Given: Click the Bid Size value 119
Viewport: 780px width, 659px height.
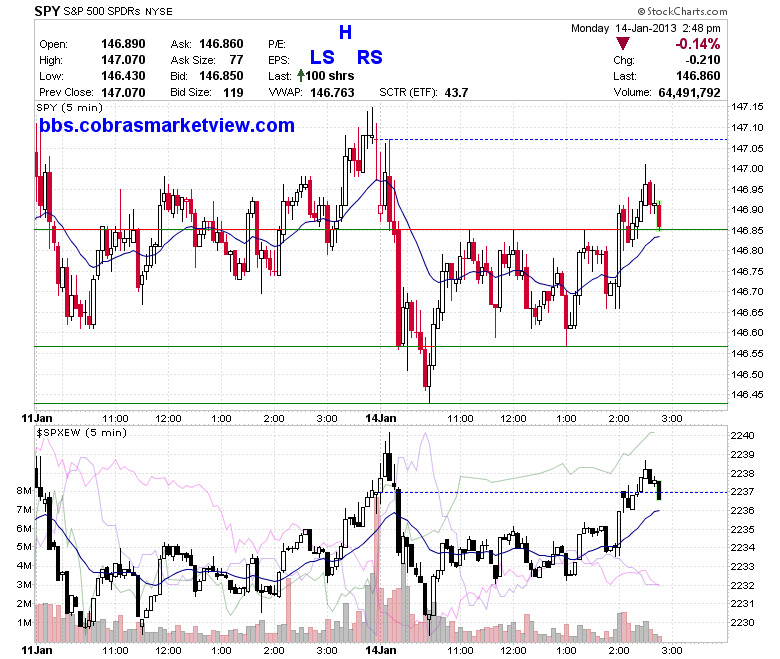Looking at the screenshot, I should click(233, 93).
